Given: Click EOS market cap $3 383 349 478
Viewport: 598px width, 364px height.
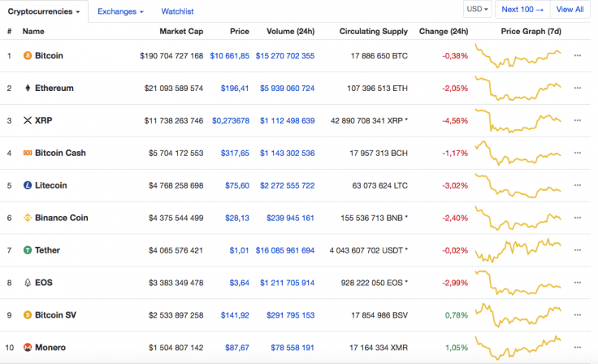Looking at the screenshot, I should (175, 283).
